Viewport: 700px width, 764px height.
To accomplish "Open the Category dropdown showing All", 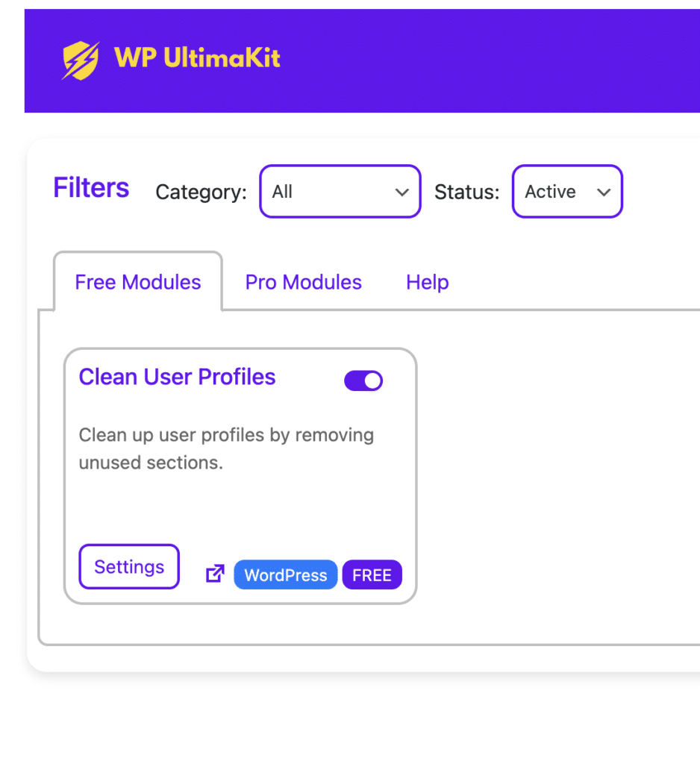I will point(340,192).
